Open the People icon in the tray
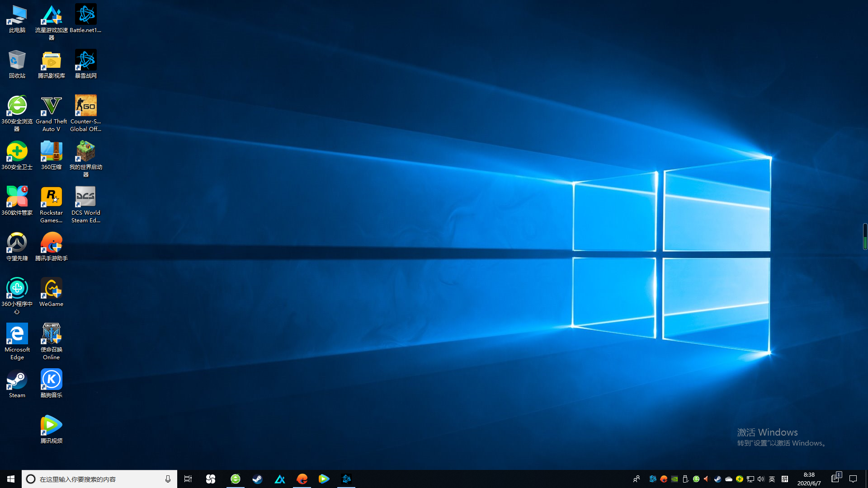 [x=637, y=479]
